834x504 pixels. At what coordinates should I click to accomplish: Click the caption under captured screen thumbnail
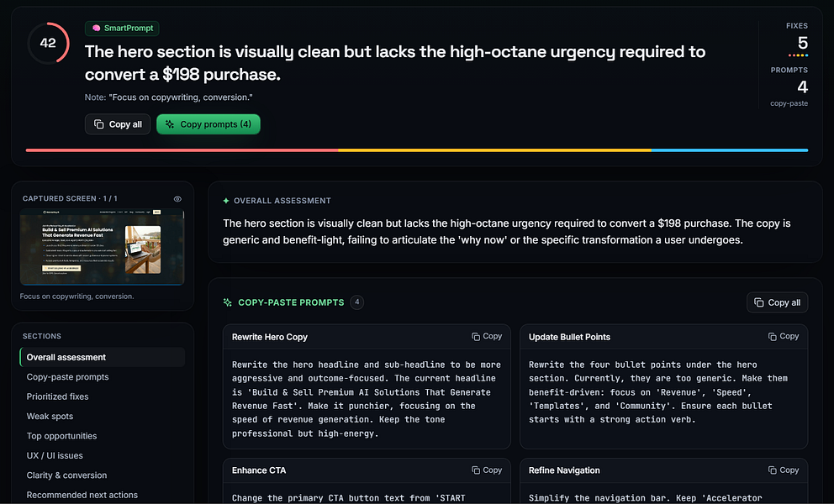[77, 297]
